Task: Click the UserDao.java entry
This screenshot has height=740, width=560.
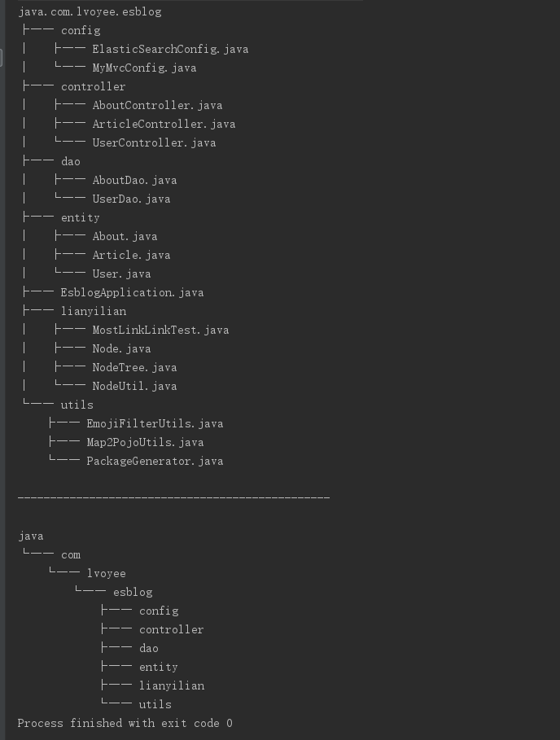Action: tap(131, 199)
